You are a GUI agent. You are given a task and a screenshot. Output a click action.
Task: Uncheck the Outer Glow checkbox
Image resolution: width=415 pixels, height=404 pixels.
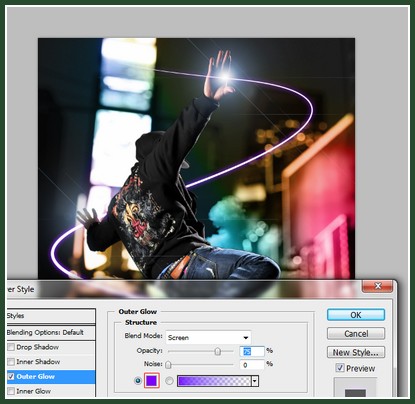point(11,376)
